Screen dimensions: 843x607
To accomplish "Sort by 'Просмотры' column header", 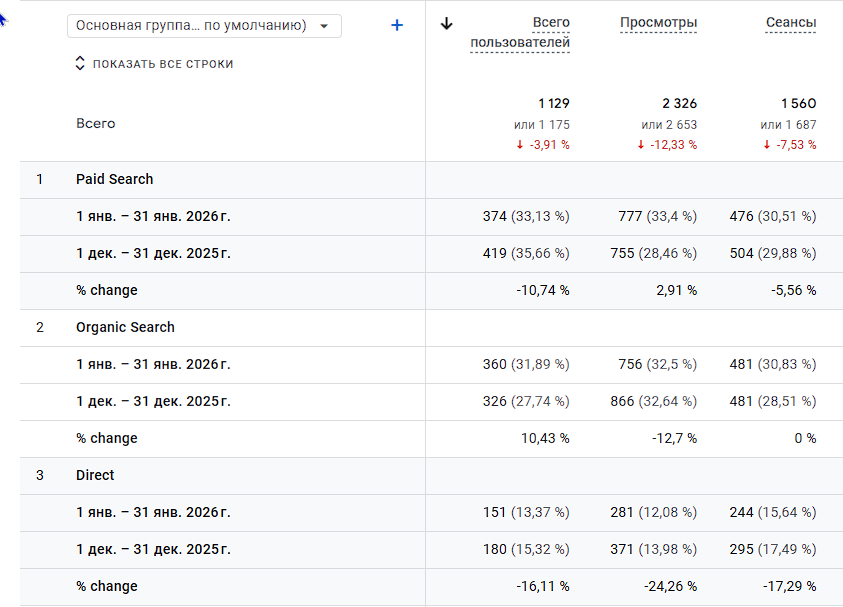I will (658, 23).
